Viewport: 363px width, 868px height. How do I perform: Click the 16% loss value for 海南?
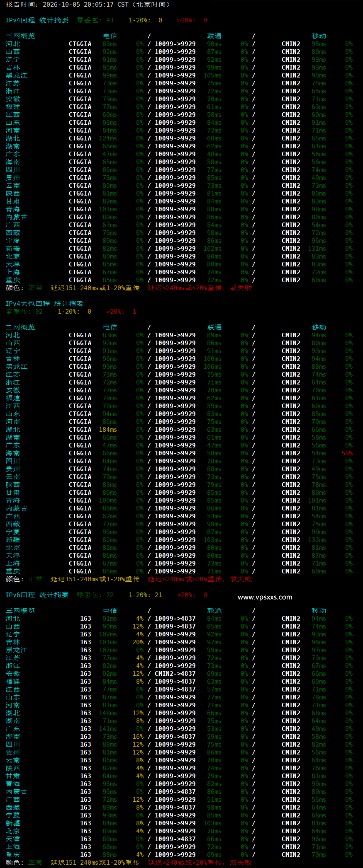[x=138, y=737]
